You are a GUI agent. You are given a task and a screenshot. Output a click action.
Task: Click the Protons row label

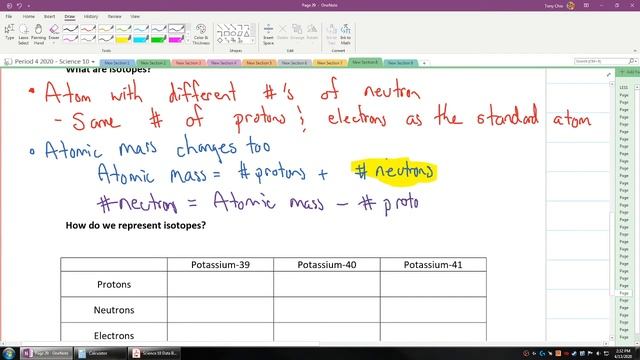pos(114,284)
